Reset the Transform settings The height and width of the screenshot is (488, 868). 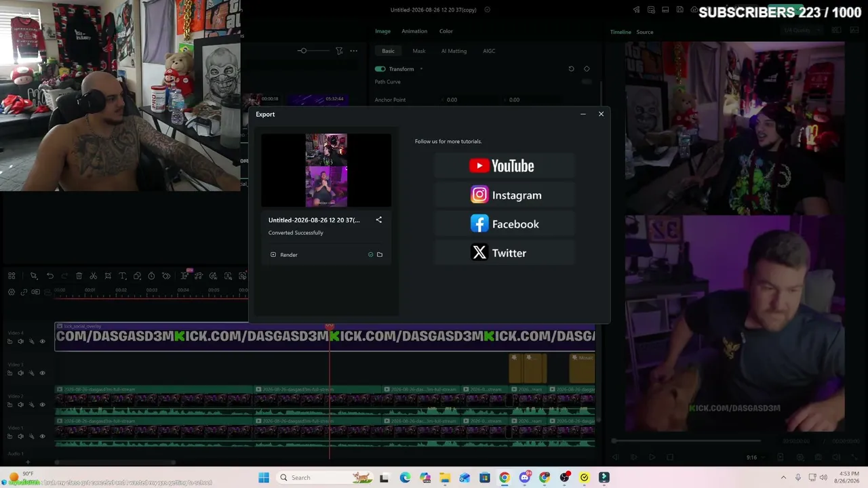(x=571, y=68)
